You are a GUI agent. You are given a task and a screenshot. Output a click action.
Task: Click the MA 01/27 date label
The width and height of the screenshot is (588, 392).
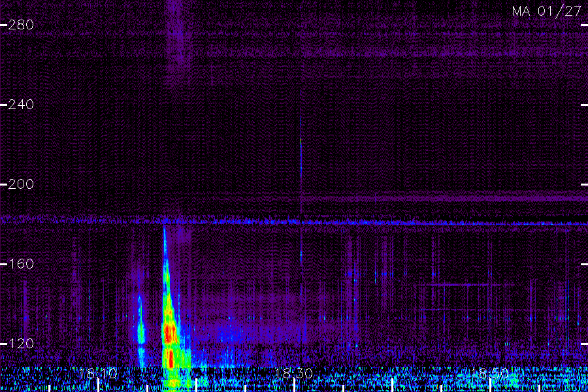[547, 11]
